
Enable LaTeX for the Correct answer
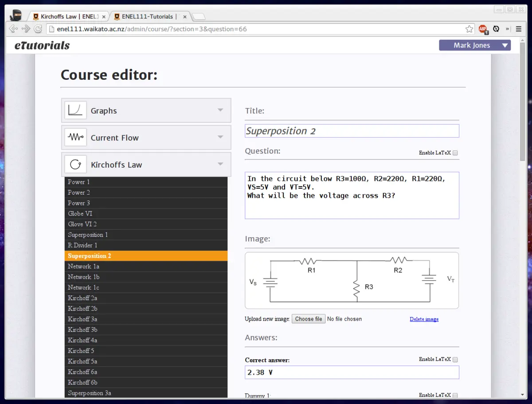[x=455, y=360]
